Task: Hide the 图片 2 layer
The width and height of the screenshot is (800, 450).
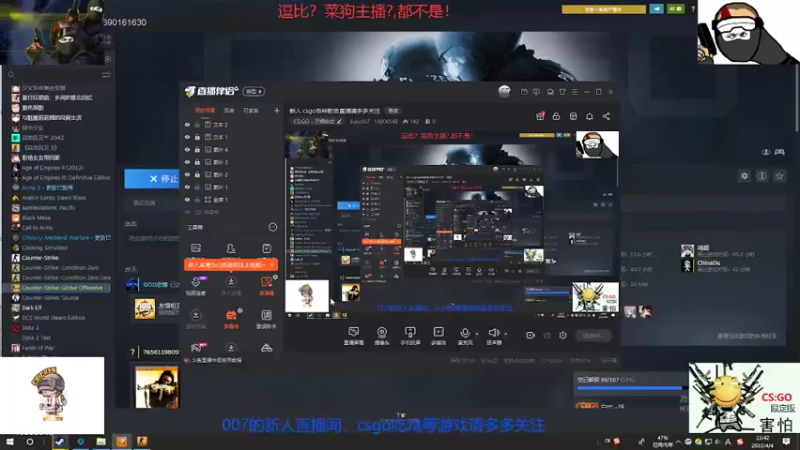Action: tap(187, 174)
